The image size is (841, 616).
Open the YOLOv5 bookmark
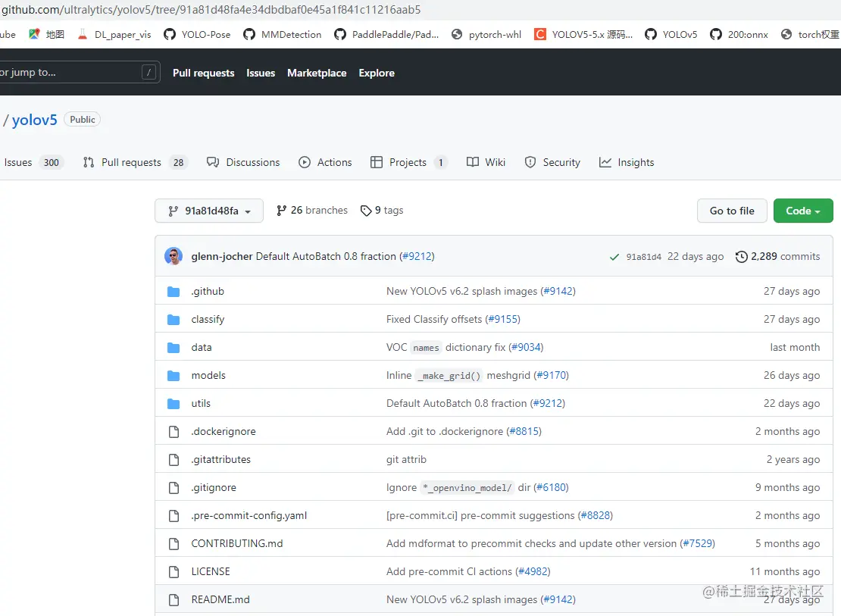tap(671, 34)
